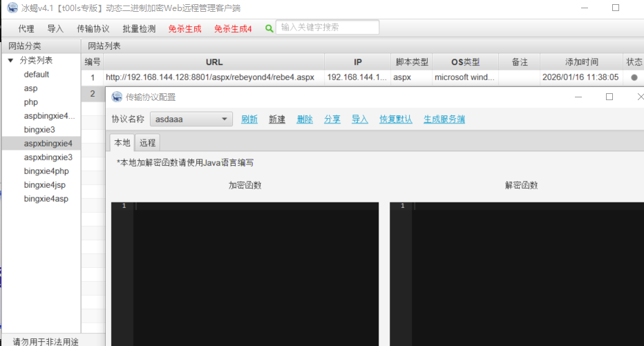Select the bingxie4jsp category
This screenshot has width=644, height=346.
(44, 185)
